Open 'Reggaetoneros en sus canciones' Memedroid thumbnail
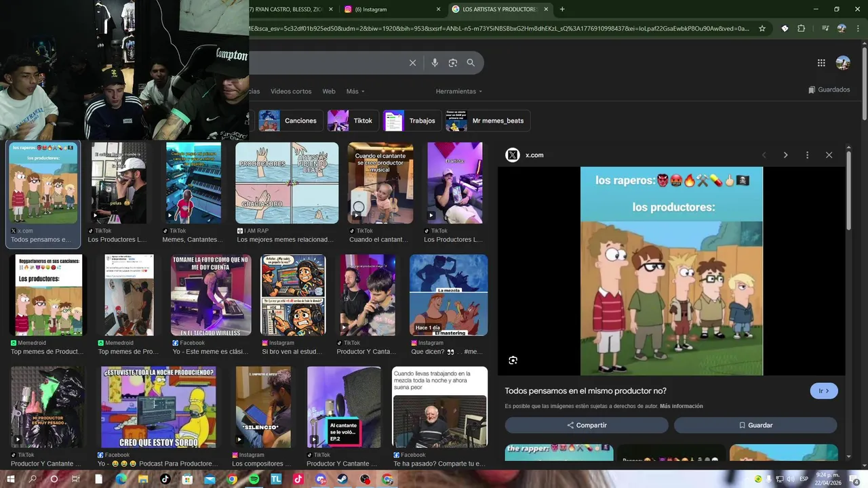This screenshot has width=868, height=488. coord(49,295)
